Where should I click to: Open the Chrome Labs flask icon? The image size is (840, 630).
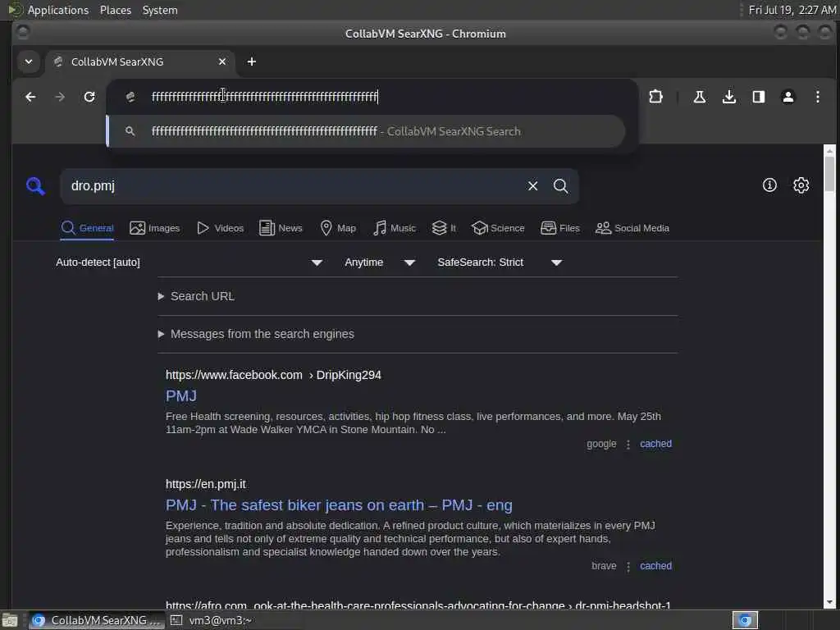tap(699, 97)
